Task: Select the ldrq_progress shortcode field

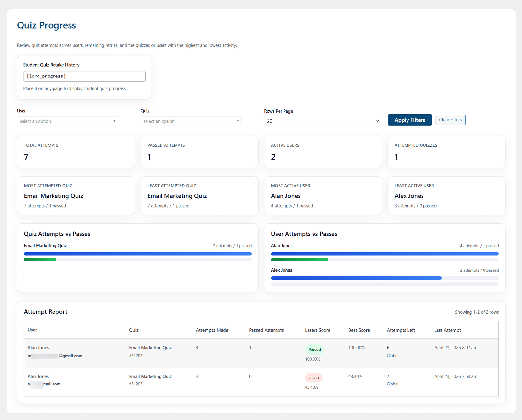Action: (x=84, y=76)
